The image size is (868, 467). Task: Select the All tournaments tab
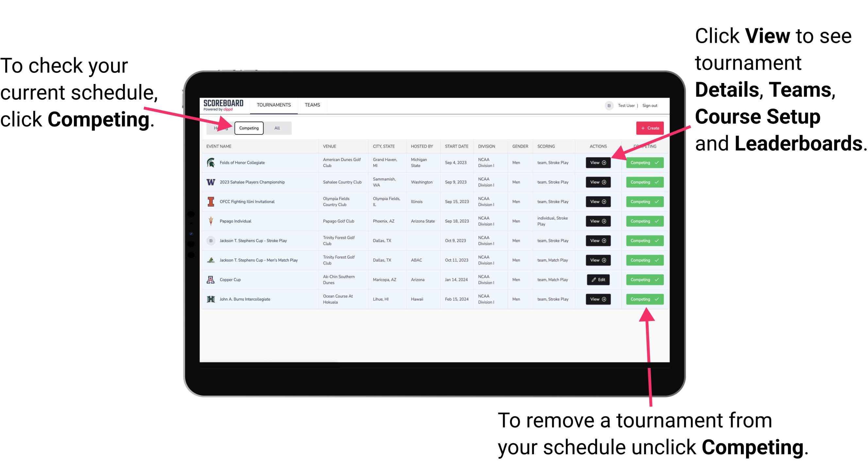[276, 128]
